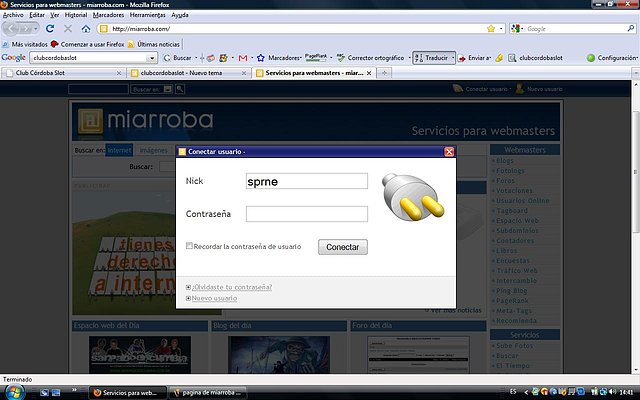The image size is (640, 400).
Task: Click the Nuevo usuario link in dialog
Action: (214, 298)
